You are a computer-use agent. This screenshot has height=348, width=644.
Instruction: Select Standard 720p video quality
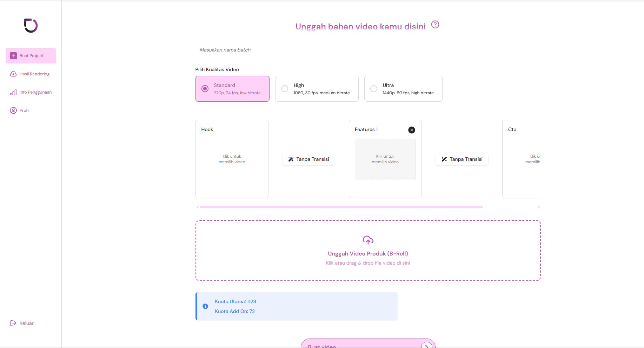(x=232, y=89)
